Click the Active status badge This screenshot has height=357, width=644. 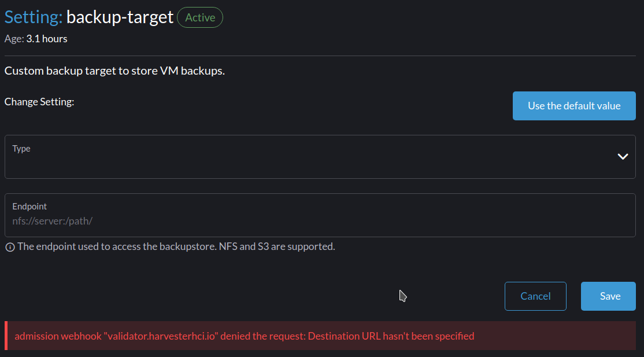tap(199, 17)
